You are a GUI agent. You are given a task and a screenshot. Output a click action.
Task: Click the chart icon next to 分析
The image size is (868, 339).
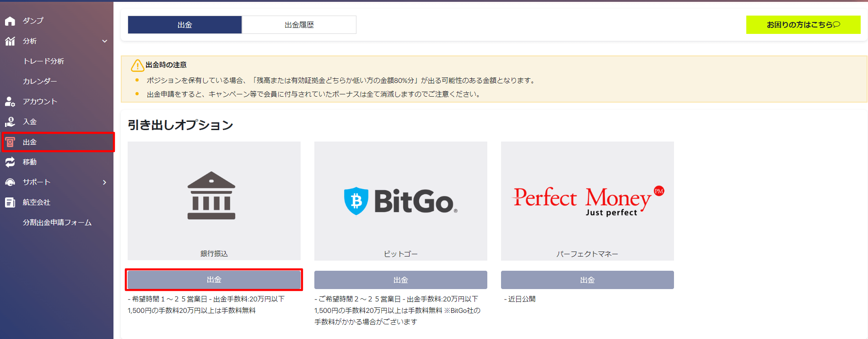[x=10, y=41]
